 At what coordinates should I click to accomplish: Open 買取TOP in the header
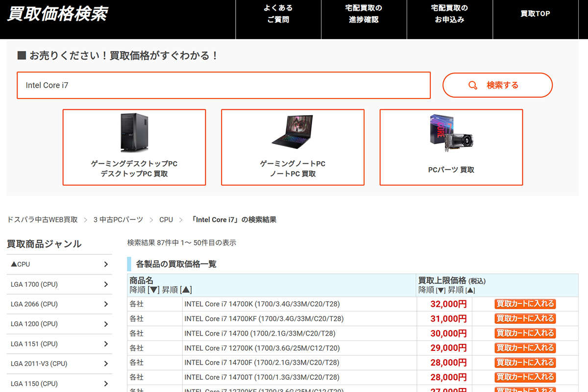point(535,14)
